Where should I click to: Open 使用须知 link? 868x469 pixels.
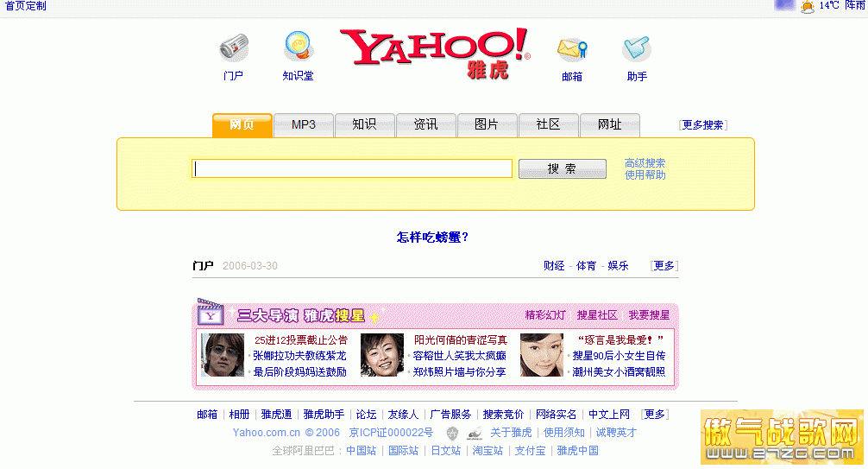[564, 433]
